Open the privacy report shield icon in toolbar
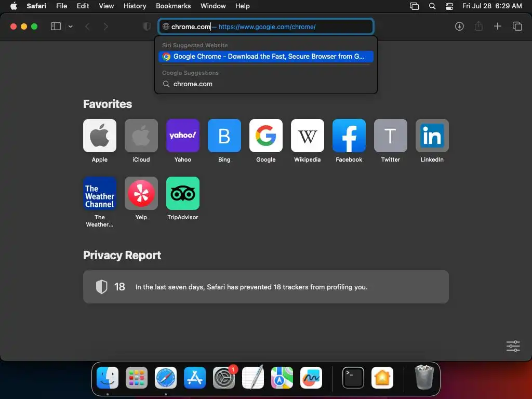 tap(147, 26)
